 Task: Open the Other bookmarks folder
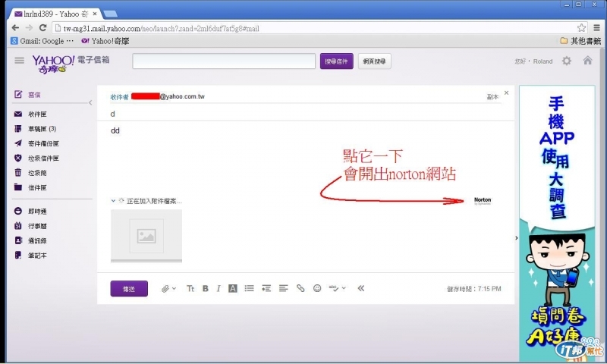(x=580, y=41)
